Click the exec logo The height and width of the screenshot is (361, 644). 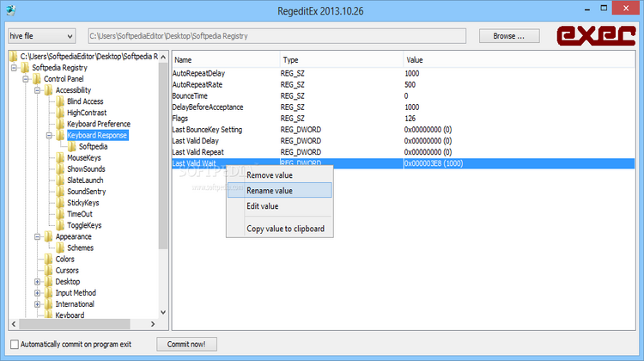point(596,36)
